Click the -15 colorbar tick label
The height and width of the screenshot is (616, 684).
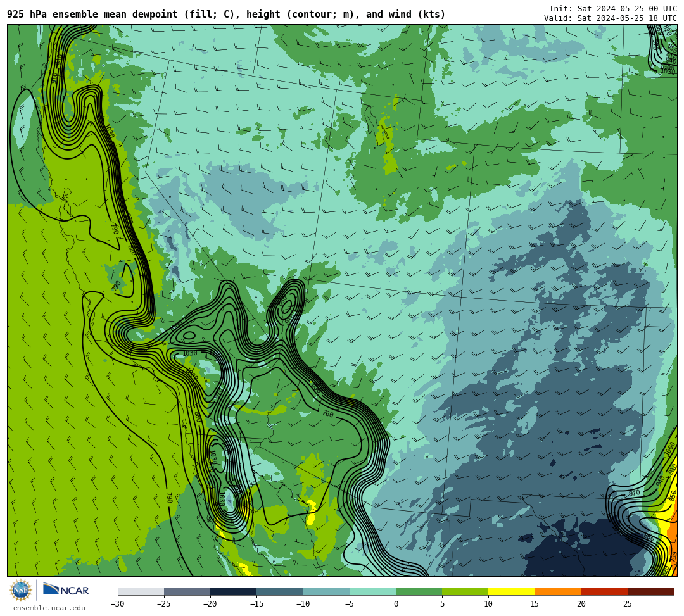point(256,604)
